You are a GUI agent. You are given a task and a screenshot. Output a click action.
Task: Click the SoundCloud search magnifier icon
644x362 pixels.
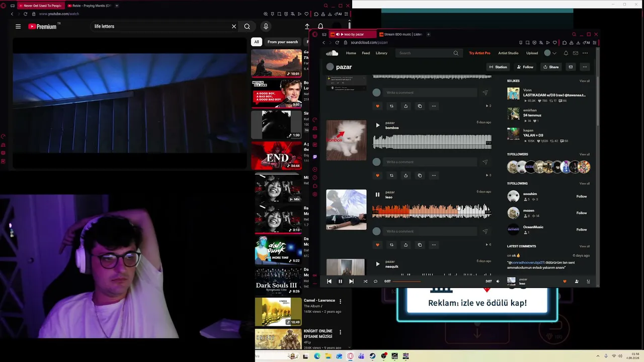click(x=456, y=53)
